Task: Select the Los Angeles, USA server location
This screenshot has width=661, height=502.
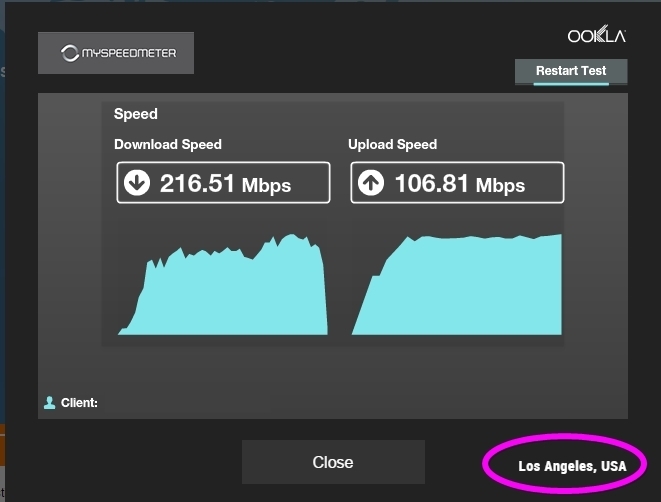Action: (x=572, y=467)
